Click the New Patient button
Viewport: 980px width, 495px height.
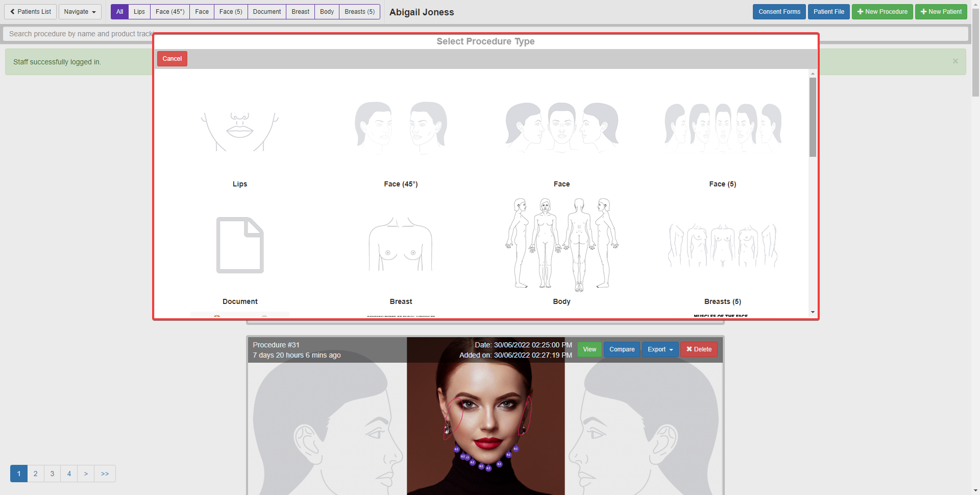coord(941,12)
